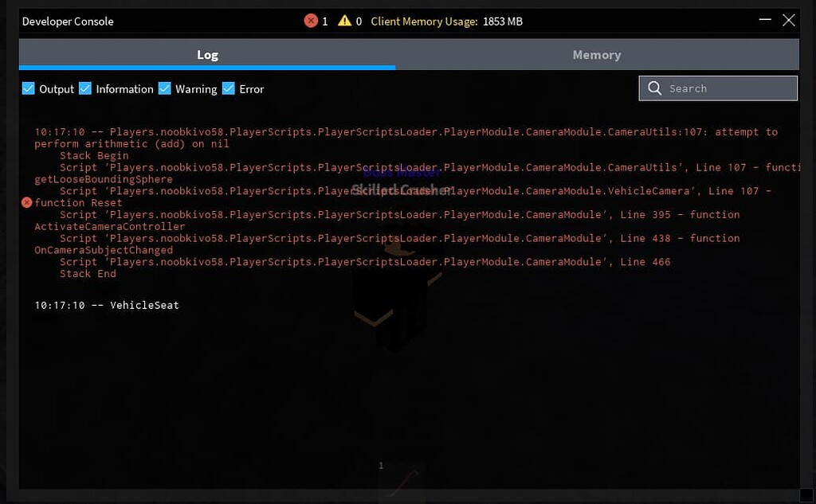The image size is (816, 504).
Task: Open the Memory tab
Action: pos(596,55)
